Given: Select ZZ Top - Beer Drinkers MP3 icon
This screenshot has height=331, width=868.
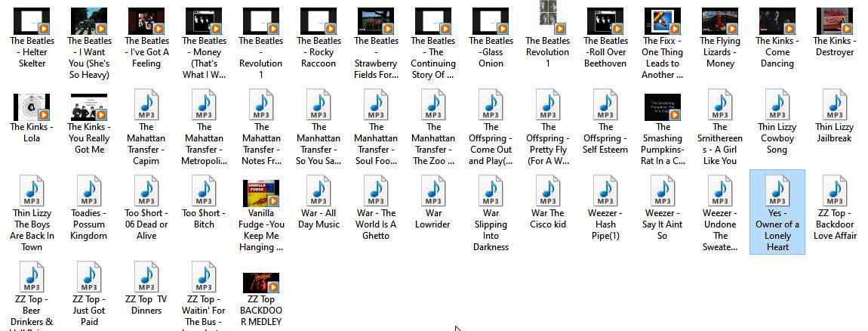Looking at the screenshot, I should (x=32, y=277).
